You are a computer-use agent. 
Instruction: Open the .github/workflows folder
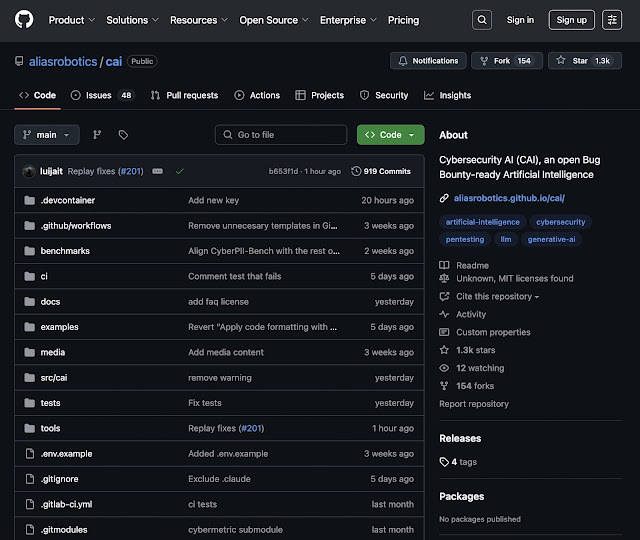(76, 226)
